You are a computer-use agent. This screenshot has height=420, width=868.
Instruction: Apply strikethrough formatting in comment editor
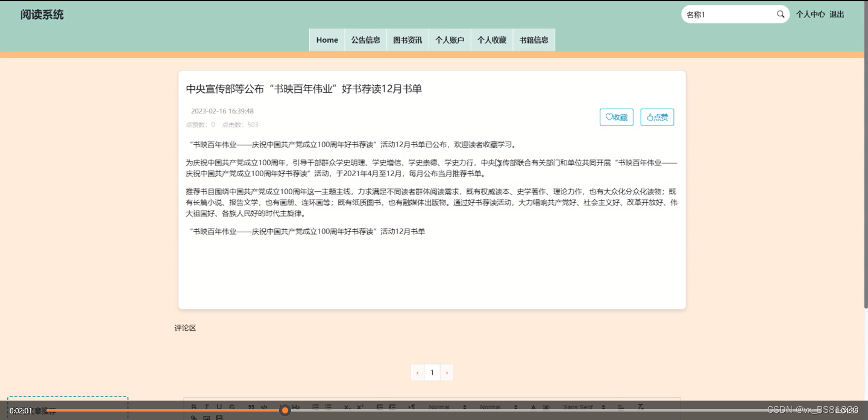232,407
